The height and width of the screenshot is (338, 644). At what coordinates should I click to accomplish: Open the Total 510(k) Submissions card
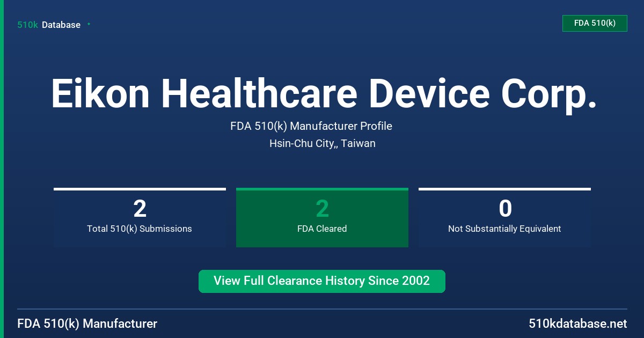pos(140,217)
